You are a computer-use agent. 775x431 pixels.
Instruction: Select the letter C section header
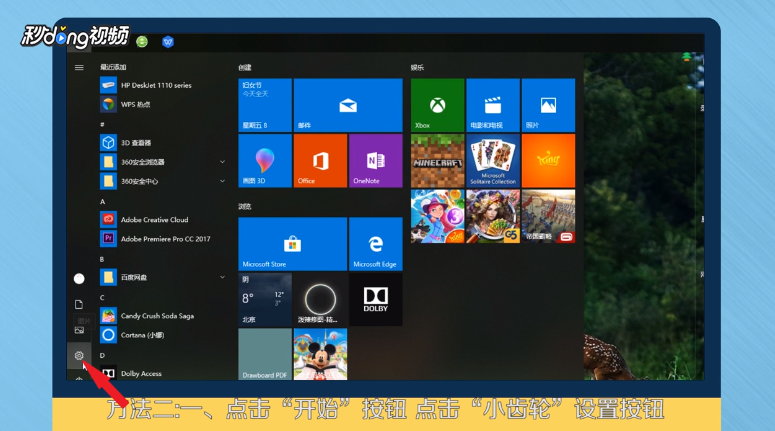(102, 298)
